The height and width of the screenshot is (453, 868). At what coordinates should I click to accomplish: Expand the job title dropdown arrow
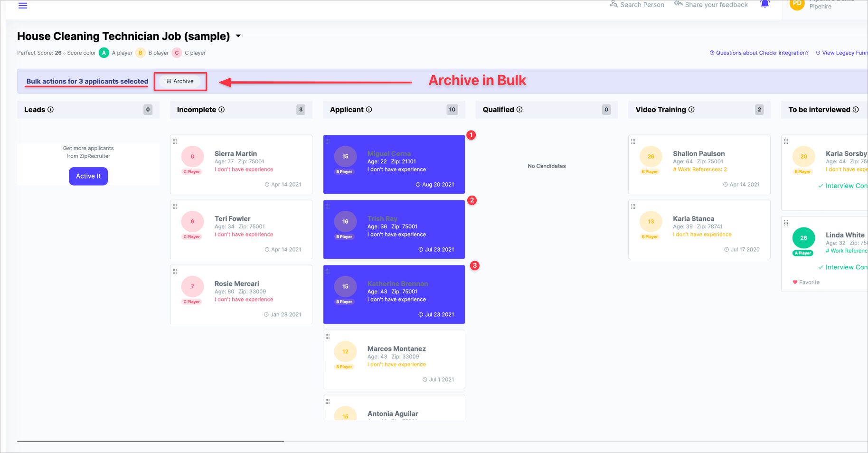click(x=238, y=36)
